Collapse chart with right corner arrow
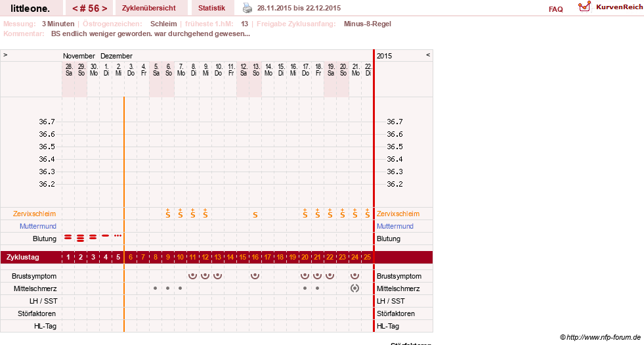This screenshot has width=644, height=345. coord(428,55)
